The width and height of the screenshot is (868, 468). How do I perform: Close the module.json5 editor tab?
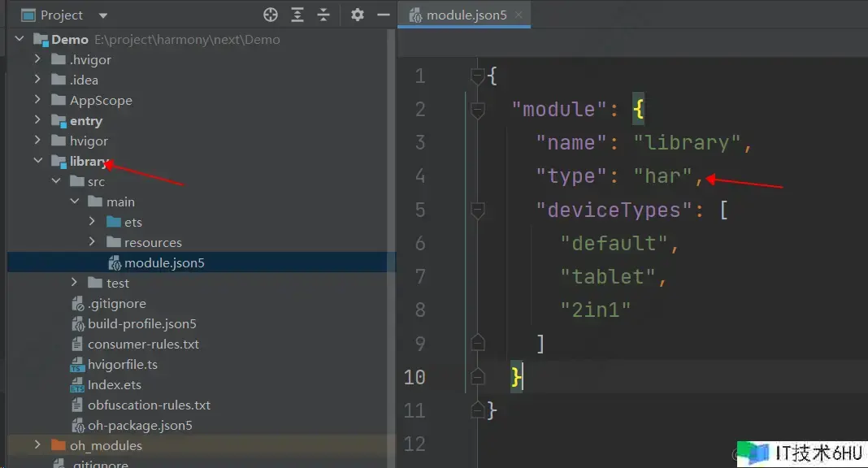pos(519,15)
